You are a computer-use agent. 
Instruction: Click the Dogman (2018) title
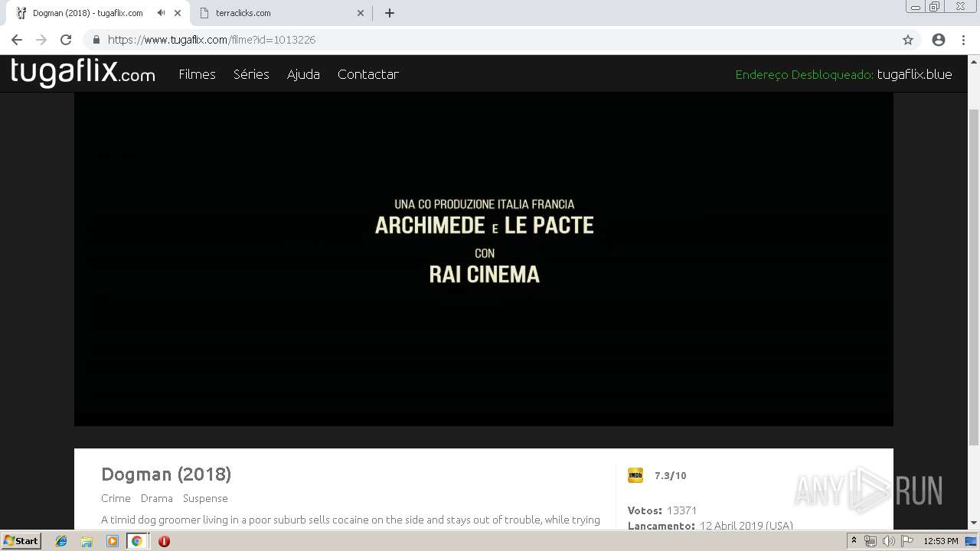click(x=166, y=474)
